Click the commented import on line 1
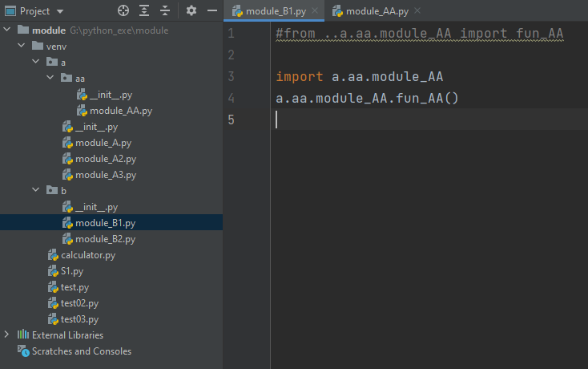 [x=420, y=34]
